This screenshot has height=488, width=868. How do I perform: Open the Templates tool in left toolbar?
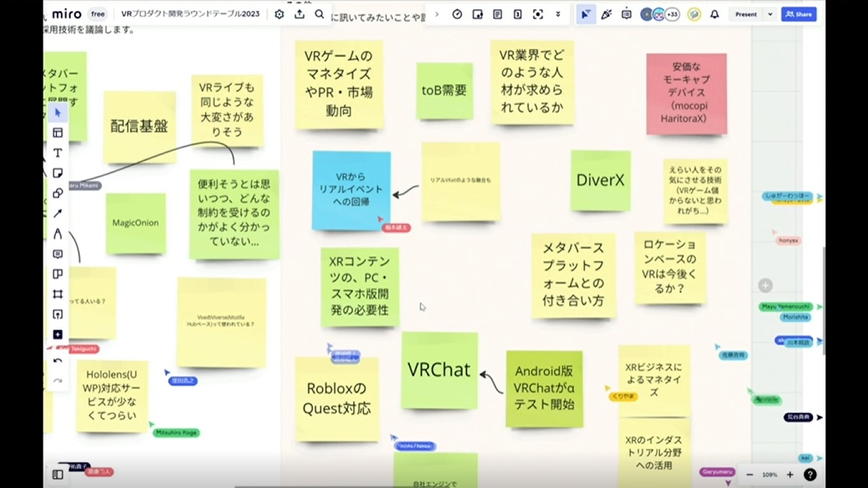click(x=58, y=133)
